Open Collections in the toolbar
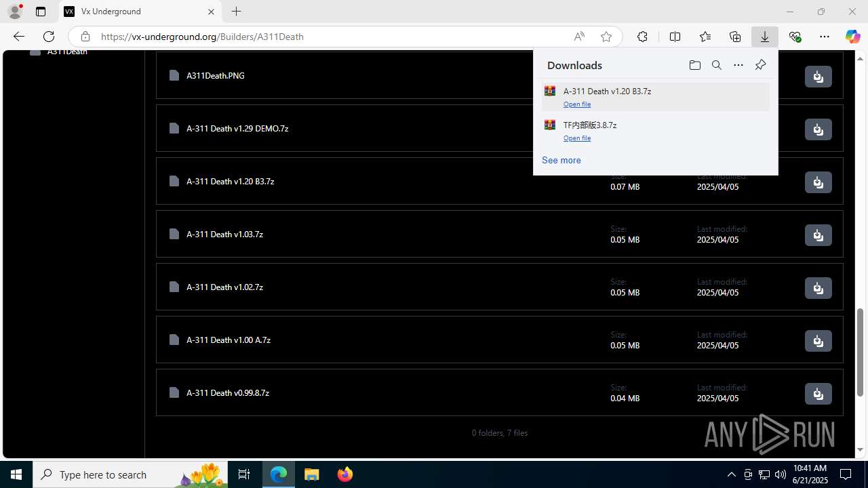 (x=735, y=37)
